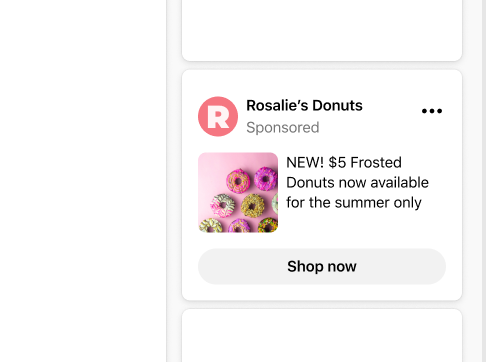486x362 pixels.
Task: Click the white donut with pink stripes
Action: [x=223, y=205]
